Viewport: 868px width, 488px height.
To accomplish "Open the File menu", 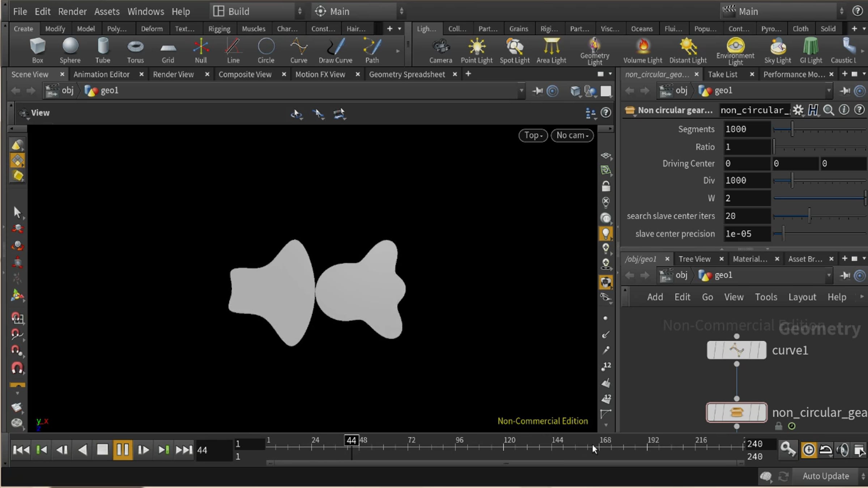I will [20, 11].
